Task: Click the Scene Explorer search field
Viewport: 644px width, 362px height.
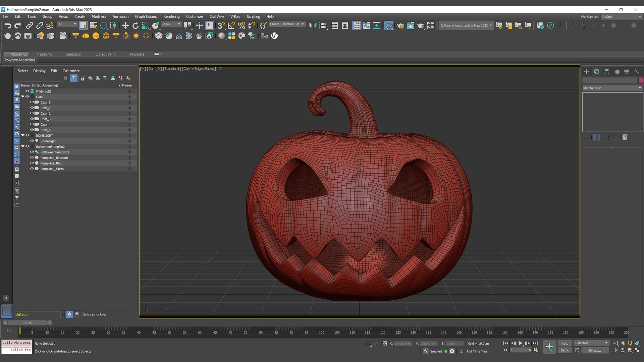Action: [x=38, y=78]
